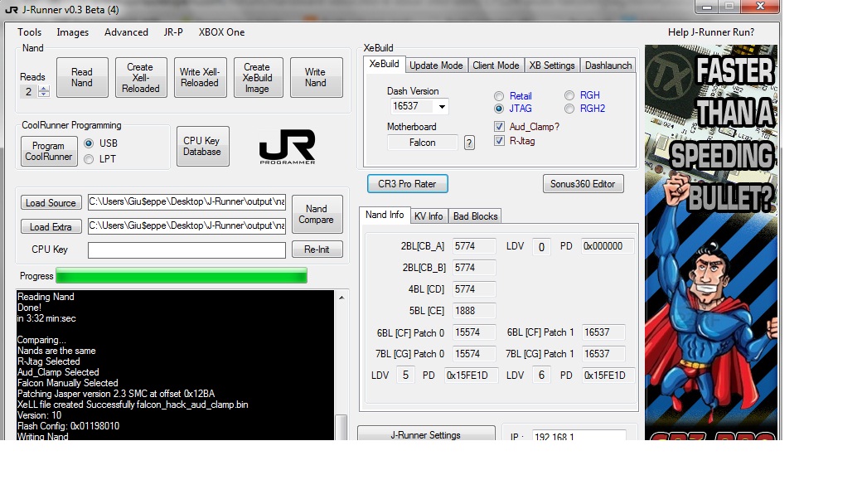
Task: Click the 6BL [CF] Patch 1 value field
Action: [x=603, y=332]
